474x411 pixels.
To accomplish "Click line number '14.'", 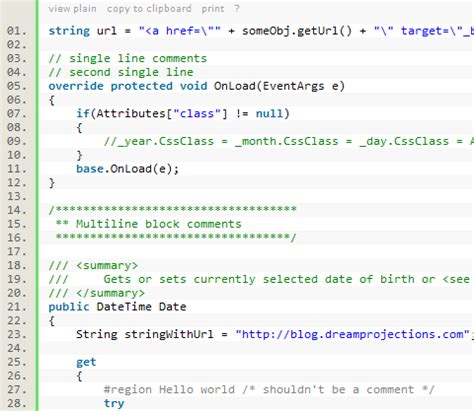I will tap(17, 210).
